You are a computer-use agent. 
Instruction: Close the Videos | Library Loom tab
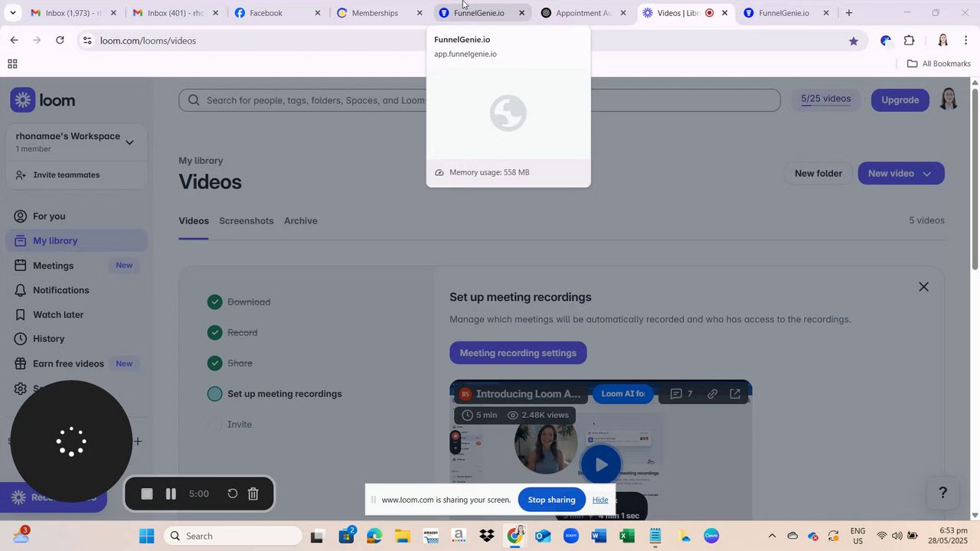tap(724, 13)
